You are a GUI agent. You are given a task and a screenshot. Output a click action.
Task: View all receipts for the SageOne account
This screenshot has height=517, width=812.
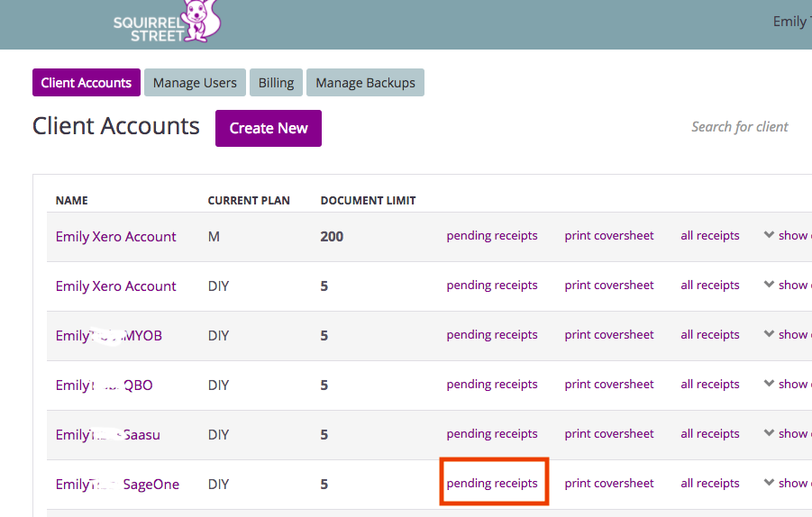tap(710, 484)
